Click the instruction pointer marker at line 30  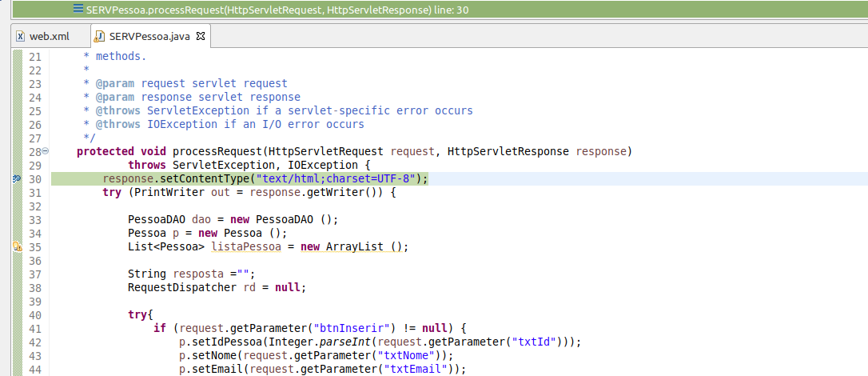17,178
